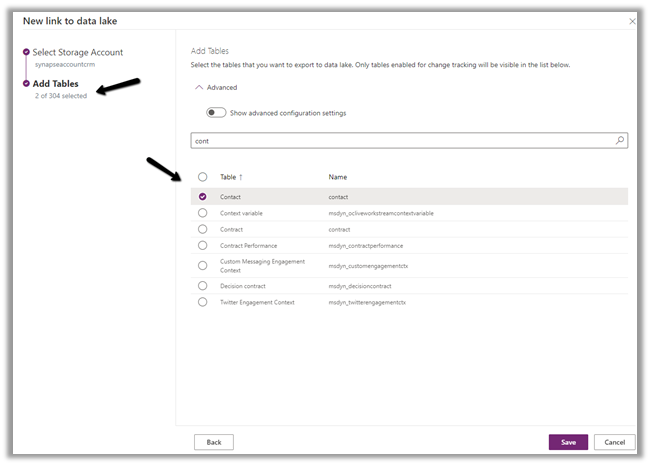Screen dimensions: 650x466
Task: Open the Add Tables step
Action: [x=56, y=83]
